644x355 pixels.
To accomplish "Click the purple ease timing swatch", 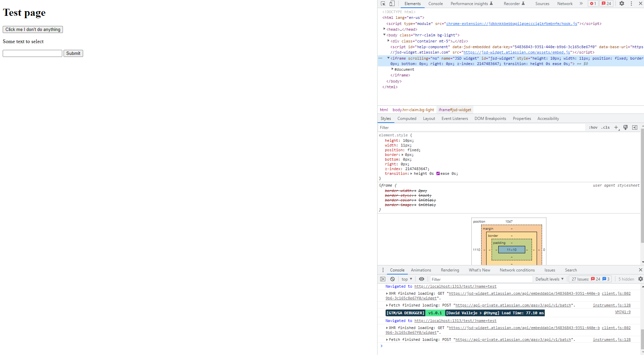I will tap(438, 174).
